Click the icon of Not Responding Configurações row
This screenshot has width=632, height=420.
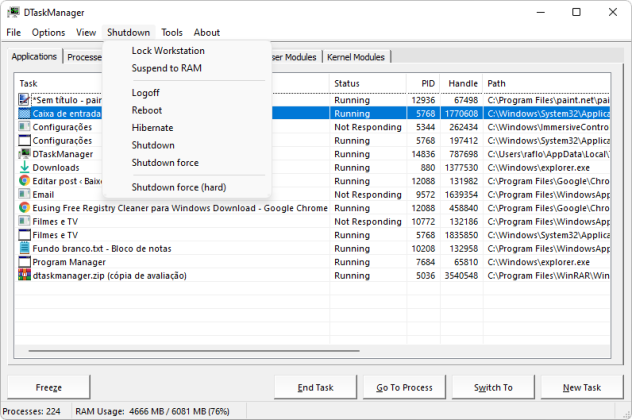click(24, 127)
